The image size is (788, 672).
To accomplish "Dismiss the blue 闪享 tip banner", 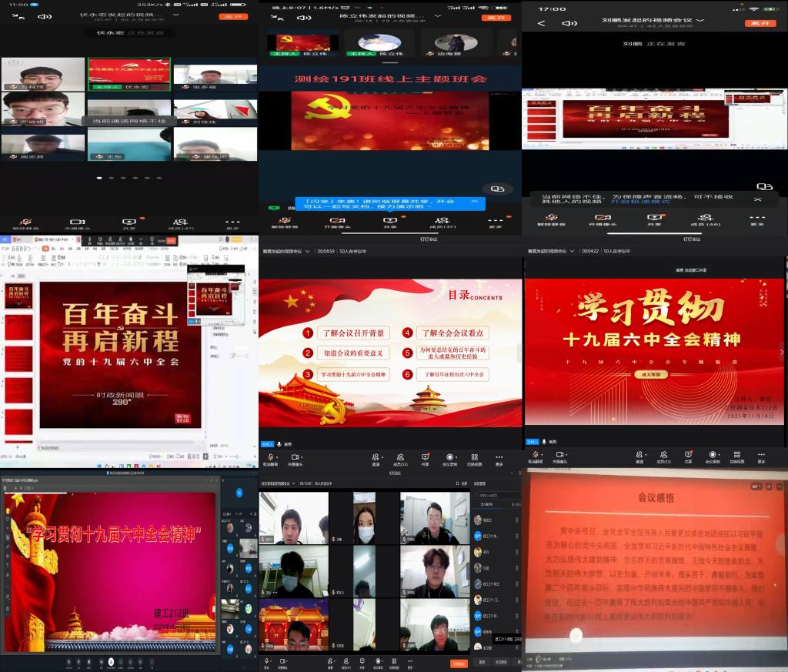I will pyautogui.click(x=475, y=202).
